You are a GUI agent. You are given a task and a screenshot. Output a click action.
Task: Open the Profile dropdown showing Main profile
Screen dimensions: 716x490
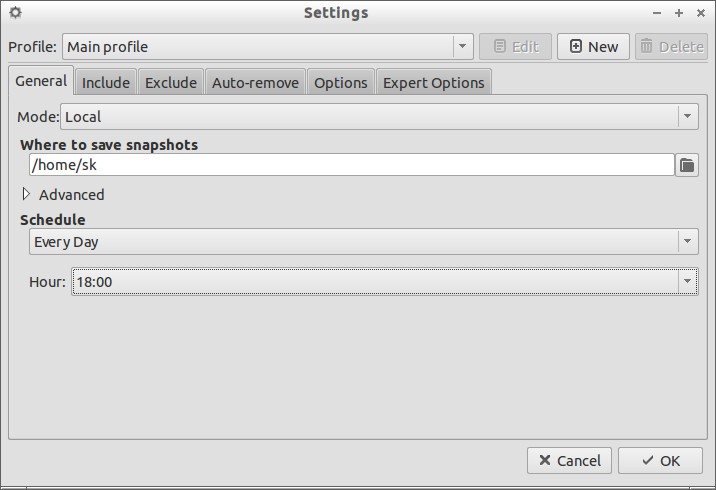[268, 47]
